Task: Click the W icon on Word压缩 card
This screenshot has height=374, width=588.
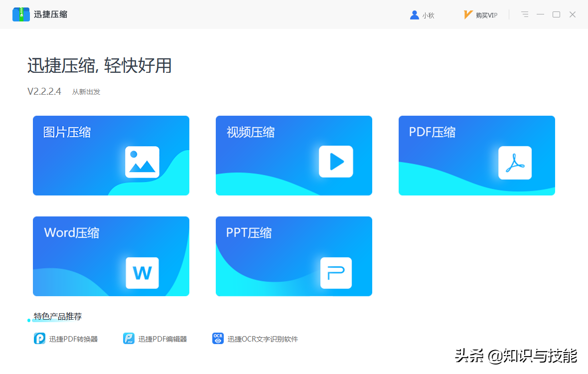Action: pyautogui.click(x=142, y=273)
